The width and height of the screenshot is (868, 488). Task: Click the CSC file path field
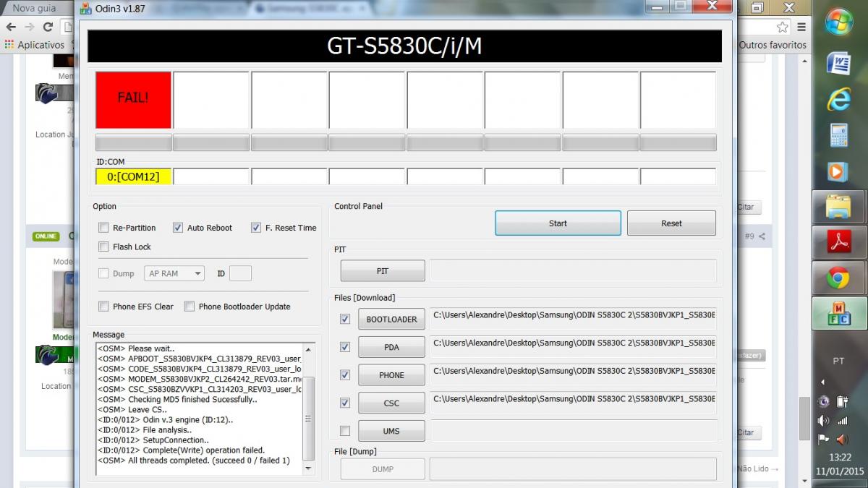573,403
